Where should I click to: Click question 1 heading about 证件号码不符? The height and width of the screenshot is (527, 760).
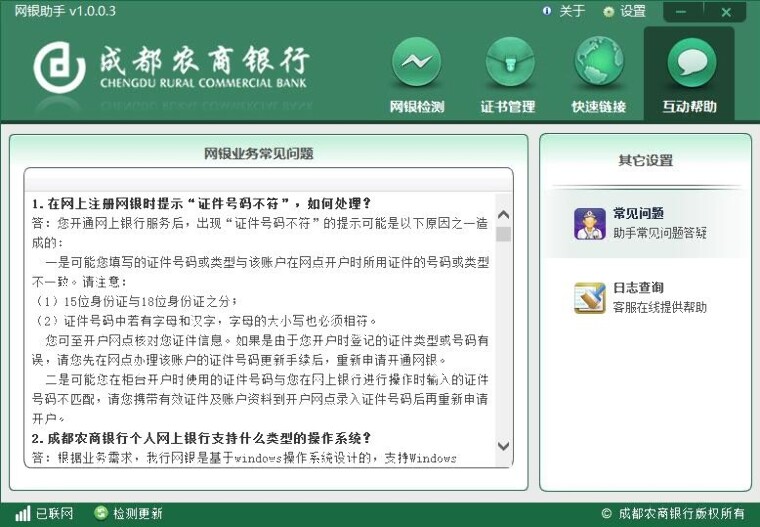click(201, 203)
